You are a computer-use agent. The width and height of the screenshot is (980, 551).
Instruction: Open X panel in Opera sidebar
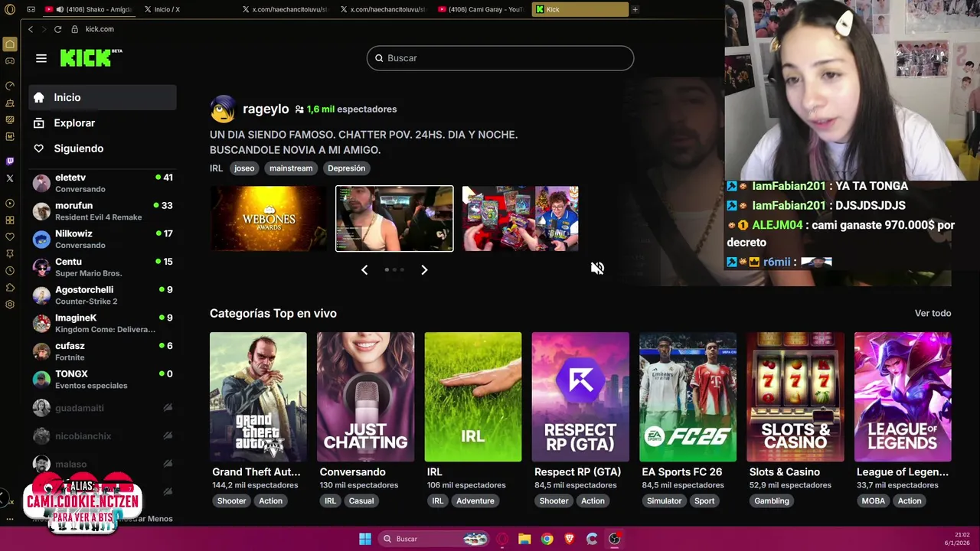click(x=10, y=178)
